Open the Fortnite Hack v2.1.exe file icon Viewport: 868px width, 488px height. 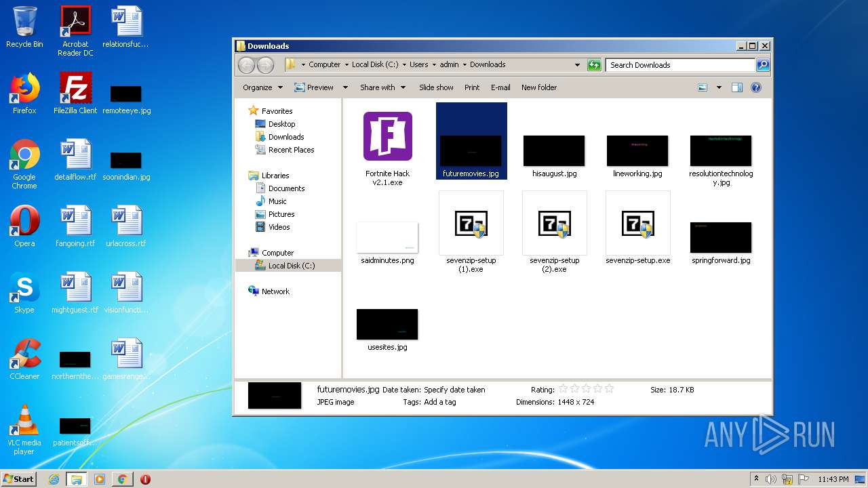click(387, 136)
